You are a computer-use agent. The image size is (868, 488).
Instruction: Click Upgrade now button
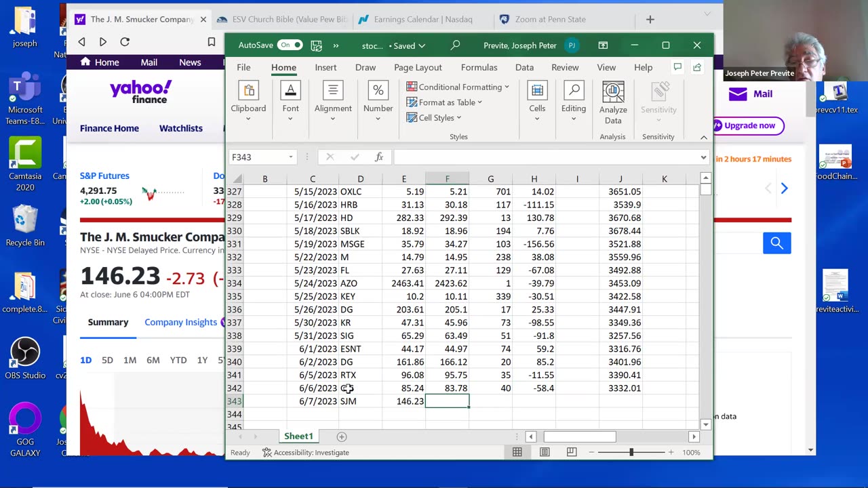coord(749,125)
